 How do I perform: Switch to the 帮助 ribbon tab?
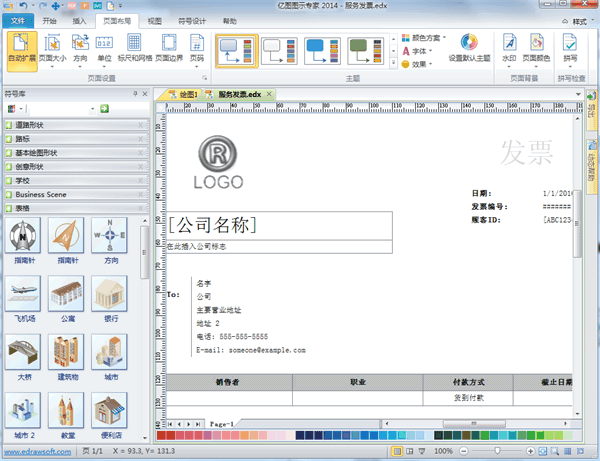point(230,21)
